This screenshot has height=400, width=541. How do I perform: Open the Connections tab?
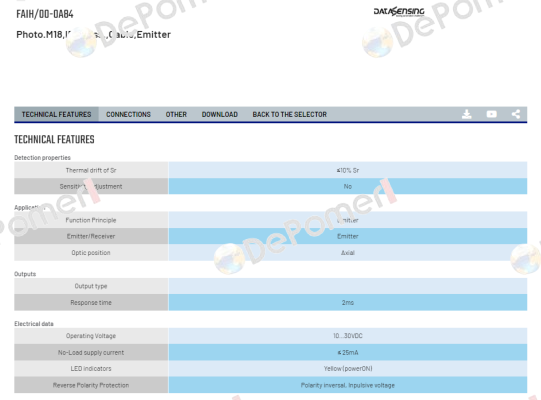click(x=128, y=114)
